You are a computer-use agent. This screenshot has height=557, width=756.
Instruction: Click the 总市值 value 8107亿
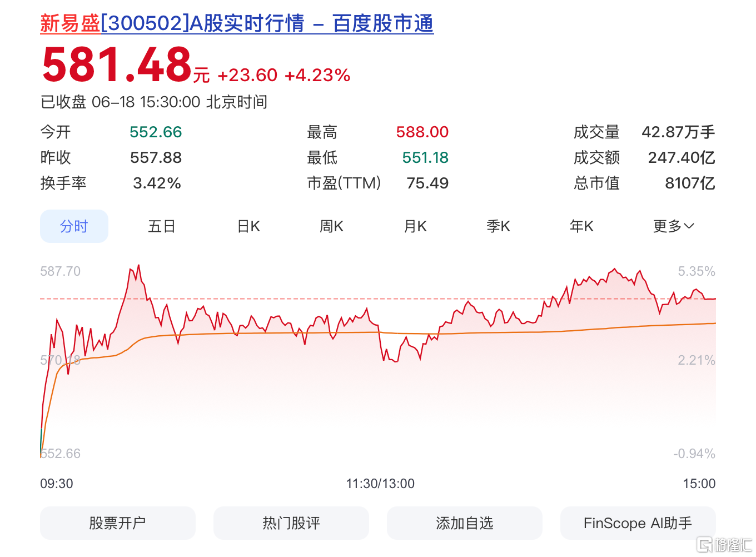coord(690,183)
